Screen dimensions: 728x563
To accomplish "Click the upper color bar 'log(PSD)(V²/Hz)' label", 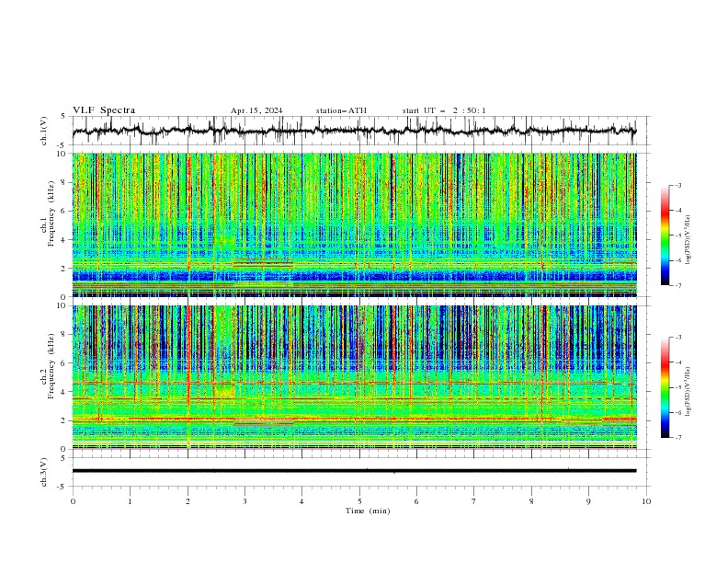I will pyautogui.click(x=688, y=240).
